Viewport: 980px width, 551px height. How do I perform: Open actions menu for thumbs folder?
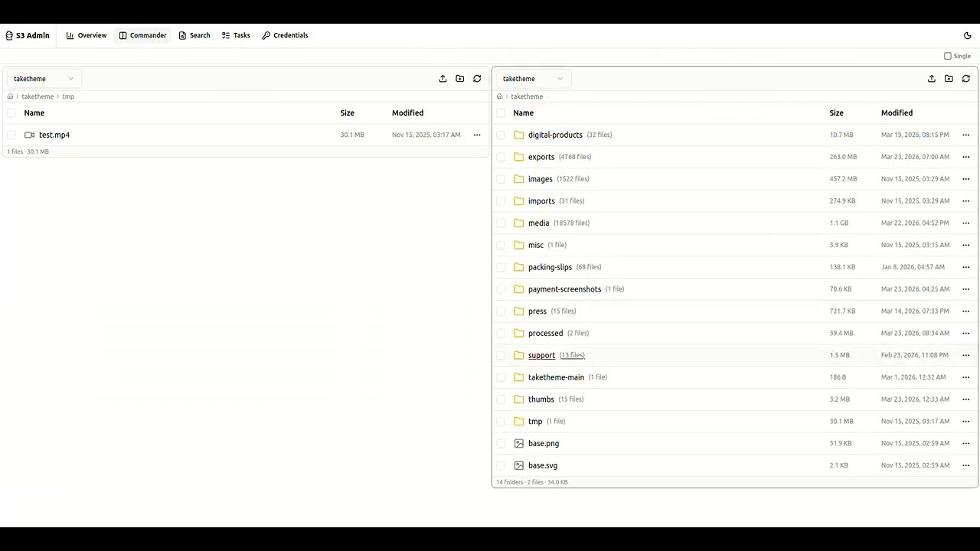click(966, 399)
